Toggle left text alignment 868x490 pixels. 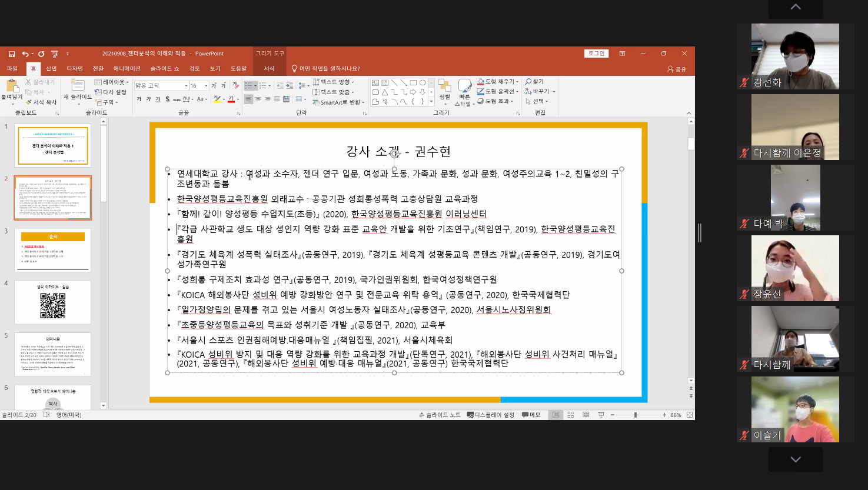tap(248, 99)
